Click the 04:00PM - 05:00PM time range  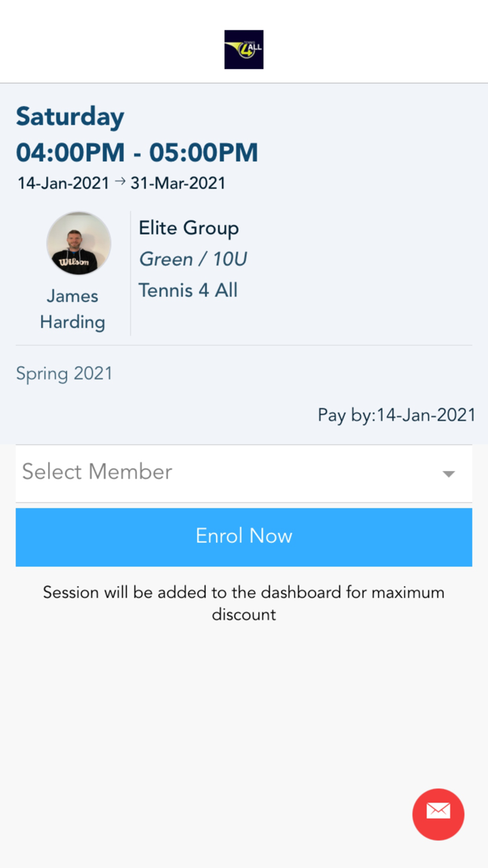coord(137,152)
